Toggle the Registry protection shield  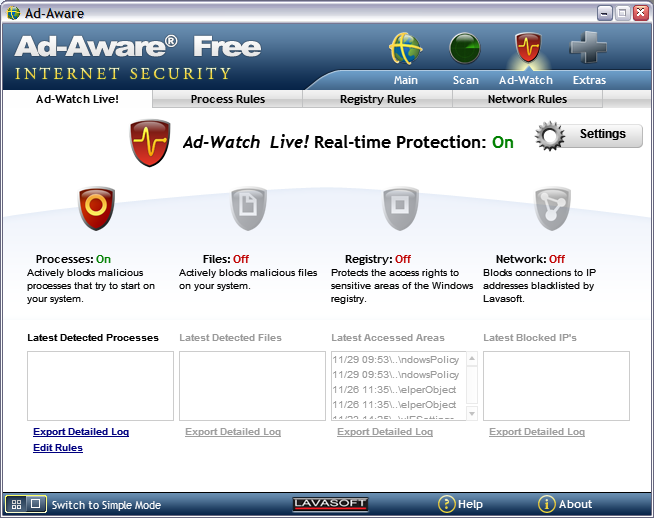click(x=400, y=208)
